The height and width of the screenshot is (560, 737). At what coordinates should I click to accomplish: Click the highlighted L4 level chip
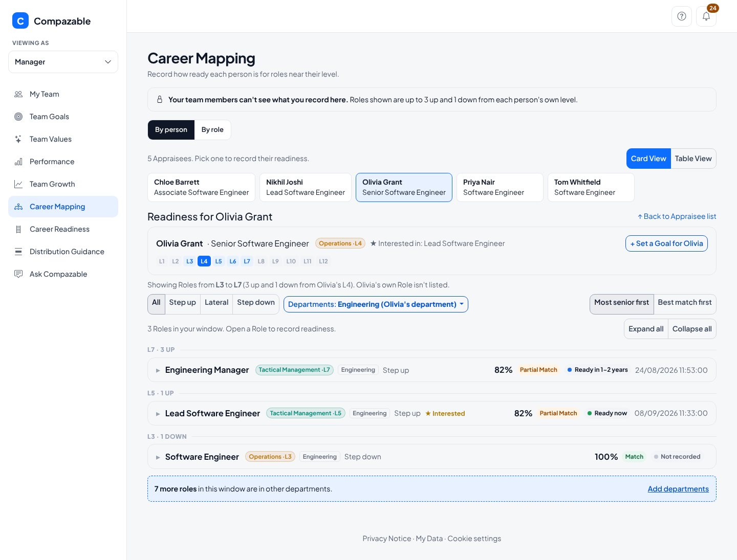[x=204, y=261]
